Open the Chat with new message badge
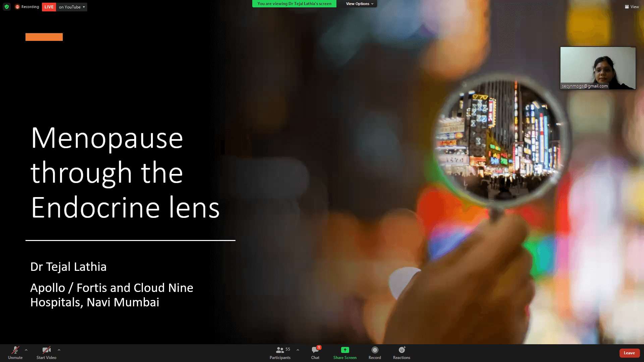The image size is (644, 362). pos(315,350)
